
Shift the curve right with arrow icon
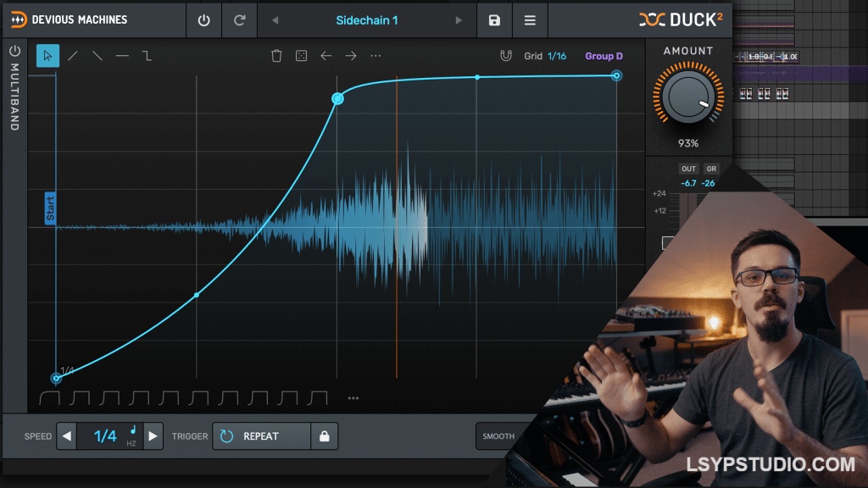click(351, 56)
